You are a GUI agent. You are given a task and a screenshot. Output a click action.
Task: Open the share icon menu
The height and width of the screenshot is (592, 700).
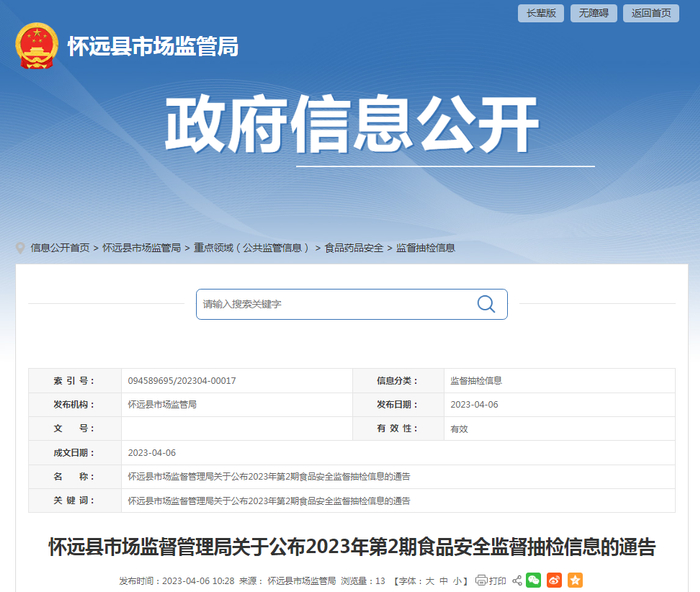tap(517, 580)
